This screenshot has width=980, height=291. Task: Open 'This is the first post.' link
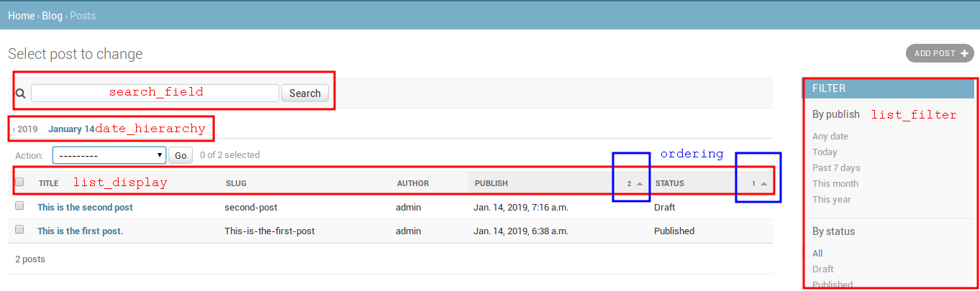(x=80, y=231)
